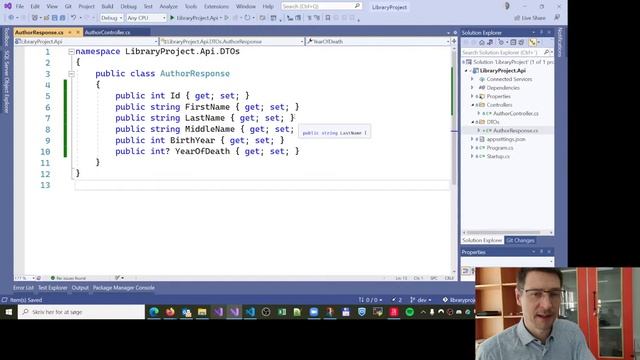
Task: Click Windows Start button
Action: (9, 312)
